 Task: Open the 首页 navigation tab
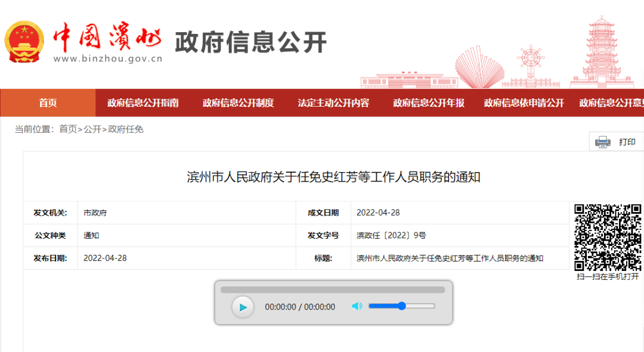tap(48, 103)
